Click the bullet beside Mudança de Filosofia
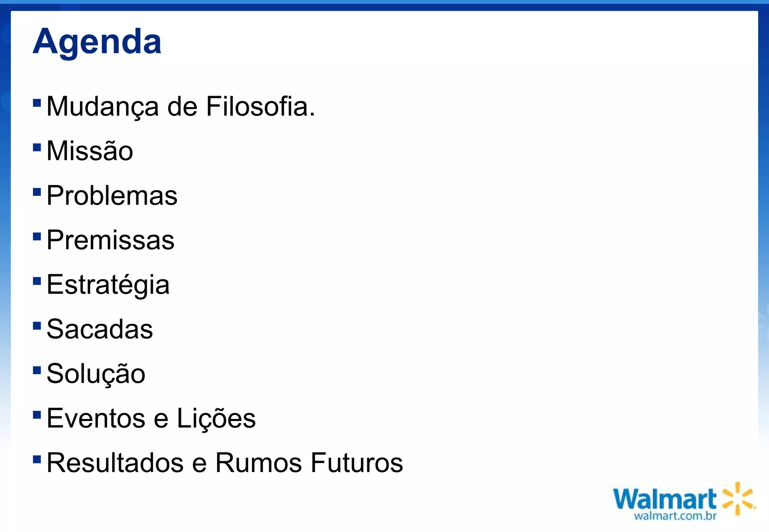The image size is (769, 532). [x=37, y=103]
